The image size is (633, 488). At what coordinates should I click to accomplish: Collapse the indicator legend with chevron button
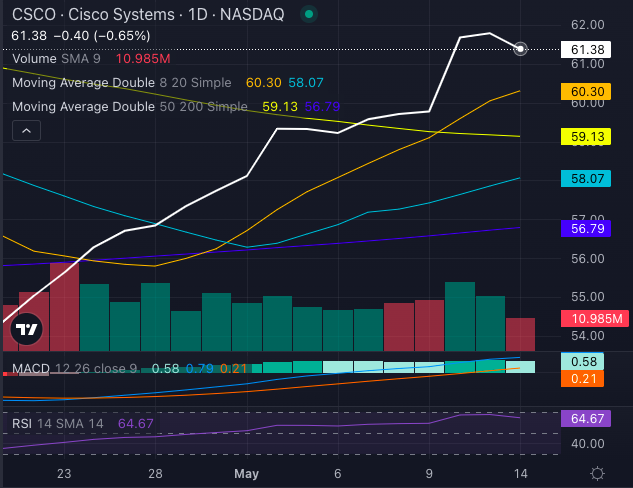(x=26, y=131)
